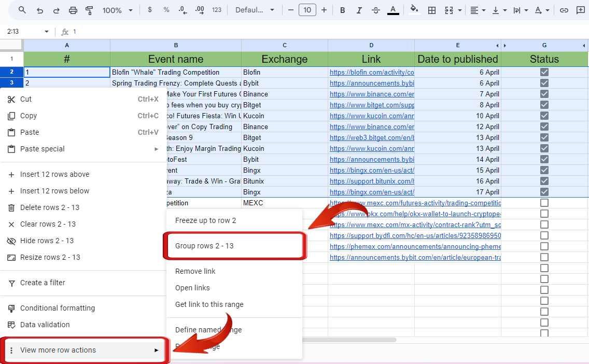Open text rotation dropdown

pyautogui.click(x=542, y=10)
